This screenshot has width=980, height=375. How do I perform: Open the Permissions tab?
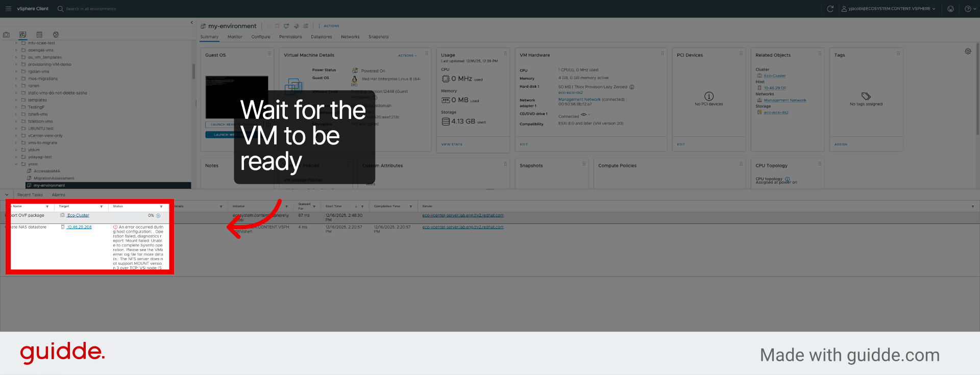point(290,37)
